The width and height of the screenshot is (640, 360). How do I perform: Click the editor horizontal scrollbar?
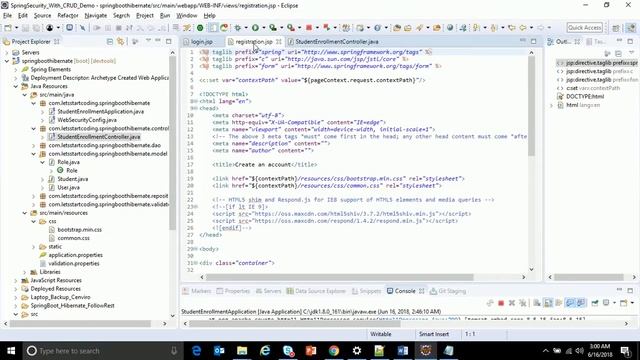340,277
